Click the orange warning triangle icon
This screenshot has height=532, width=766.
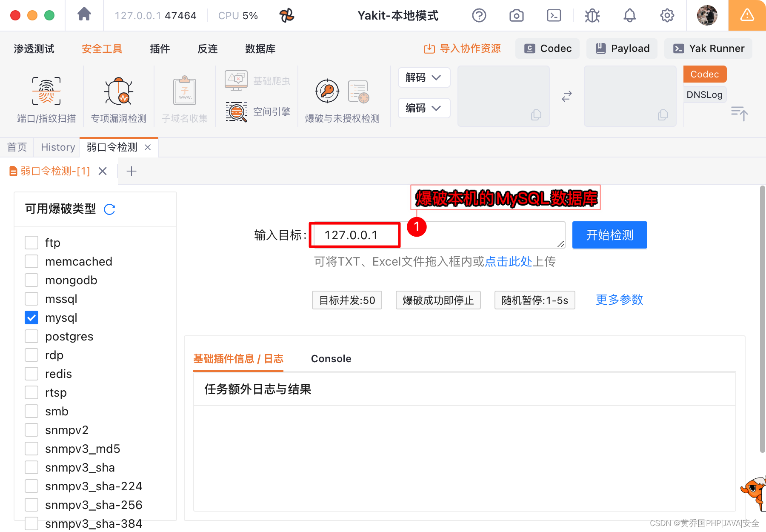point(747,15)
